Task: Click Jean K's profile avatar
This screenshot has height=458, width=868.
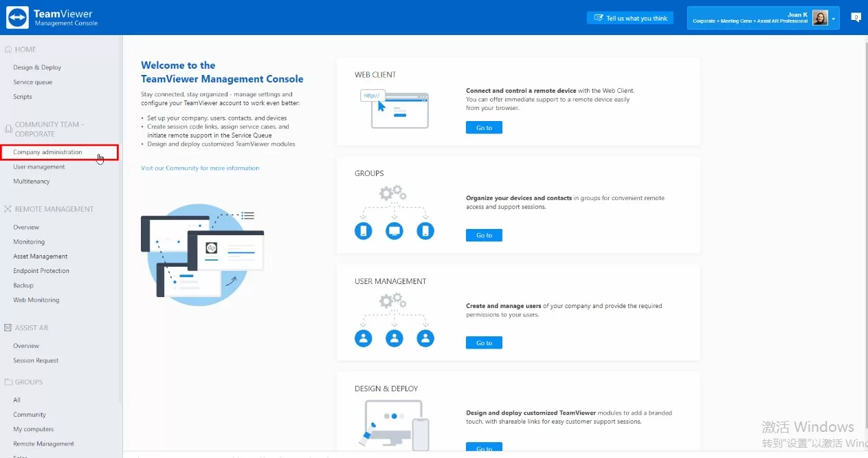Action: [x=820, y=18]
